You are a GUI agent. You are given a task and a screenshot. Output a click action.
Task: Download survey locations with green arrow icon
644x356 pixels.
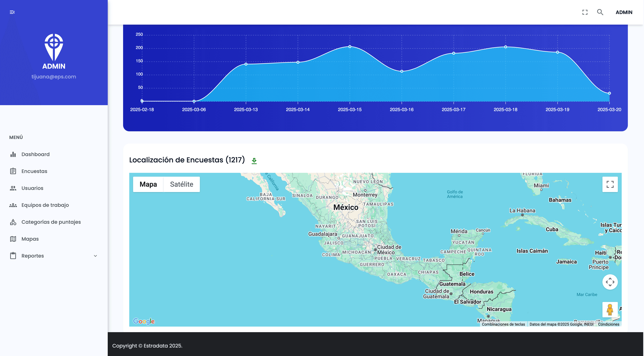tap(254, 161)
